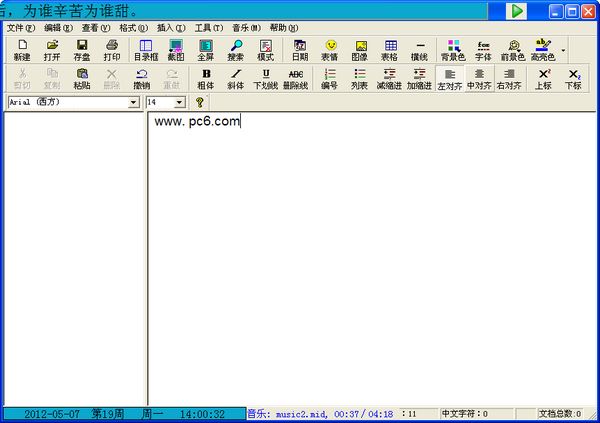The width and height of the screenshot is (600, 423).
Task: Maximize the application window
Action: pyautogui.click(x=572, y=11)
